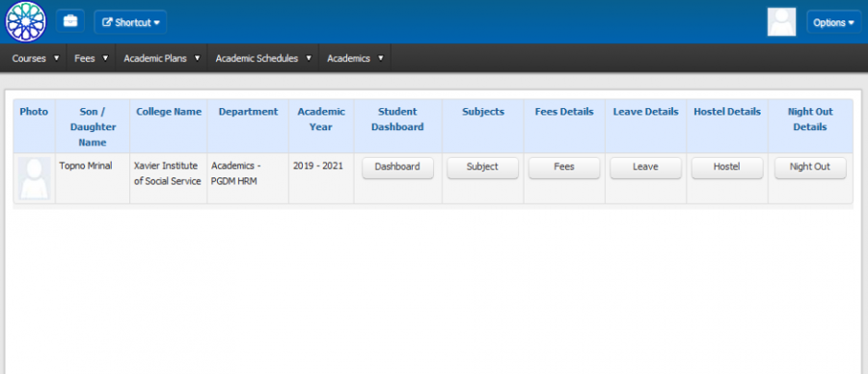This screenshot has height=374, width=868.
Task: Click the Dashboard button
Action: click(x=397, y=167)
